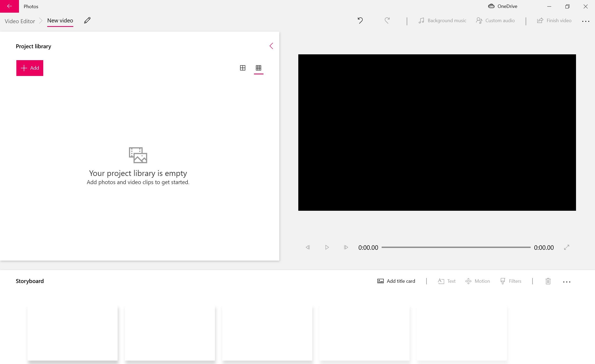
Task: Drag the playback progress slider
Action: (456, 247)
